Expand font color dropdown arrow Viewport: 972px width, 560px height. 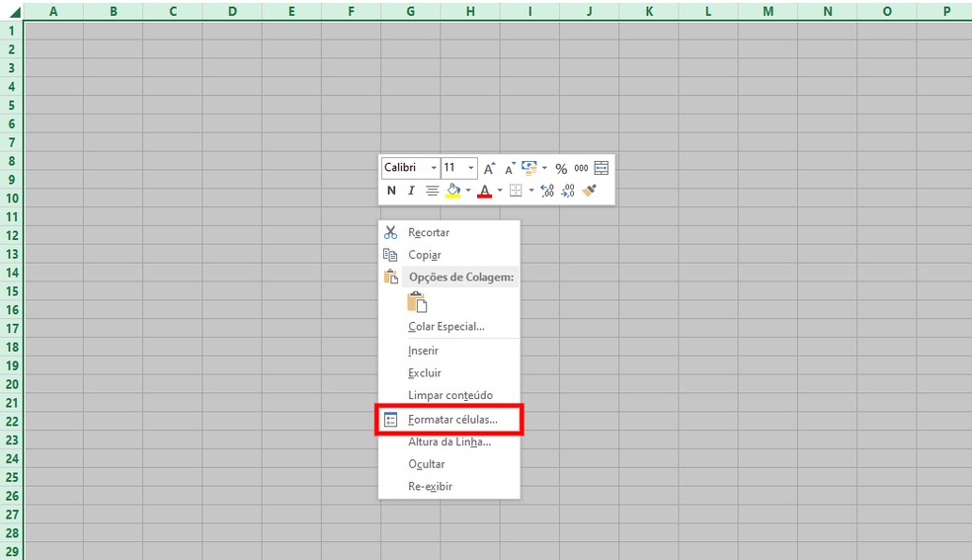point(500,191)
